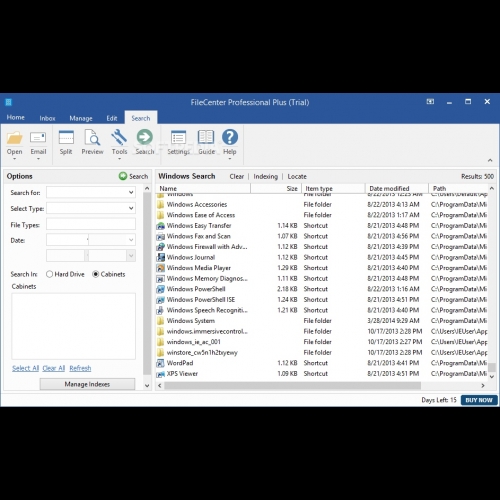
Task: Click the Windows Accessories folder icon
Action: [161, 205]
